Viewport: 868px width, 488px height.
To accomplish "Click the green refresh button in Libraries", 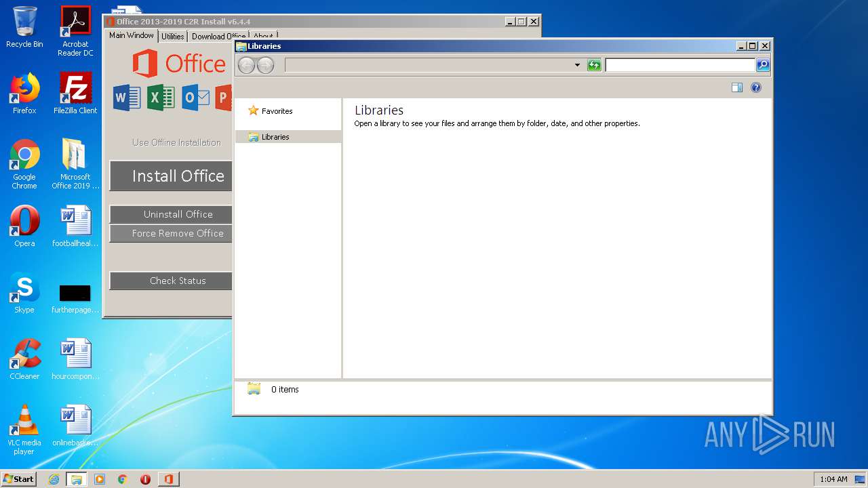I will click(x=594, y=65).
